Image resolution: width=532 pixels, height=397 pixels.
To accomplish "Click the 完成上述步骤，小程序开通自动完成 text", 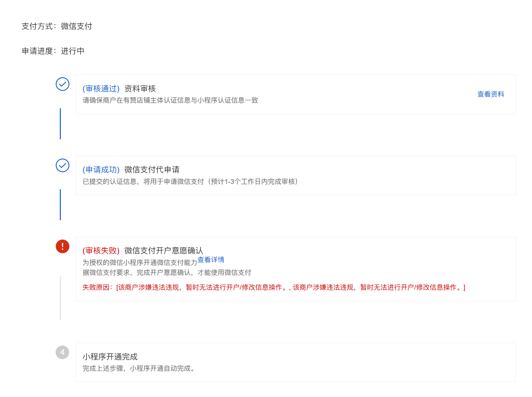I will [139, 368].
